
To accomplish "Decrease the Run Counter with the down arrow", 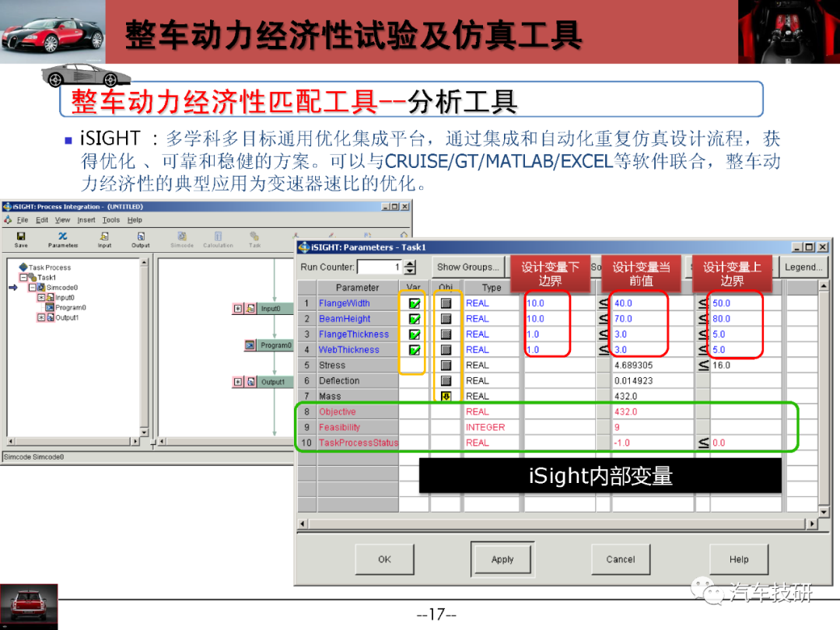I will 410,271.
